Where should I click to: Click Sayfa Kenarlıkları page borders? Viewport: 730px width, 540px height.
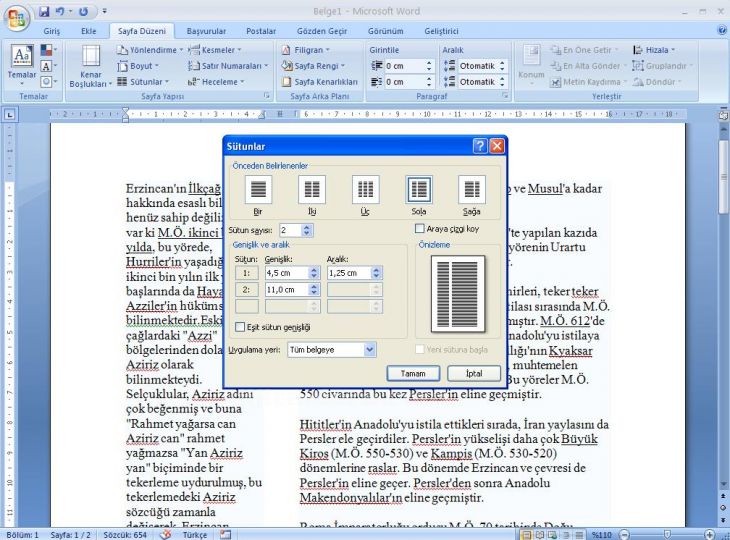(320, 81)
